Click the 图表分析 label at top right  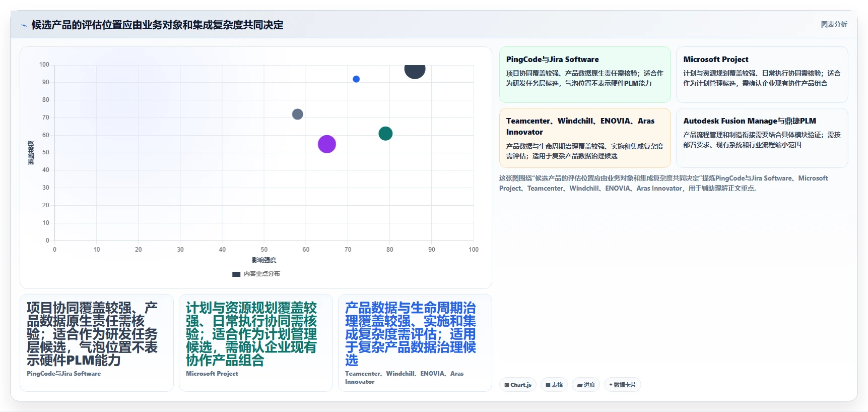[834, 24]
